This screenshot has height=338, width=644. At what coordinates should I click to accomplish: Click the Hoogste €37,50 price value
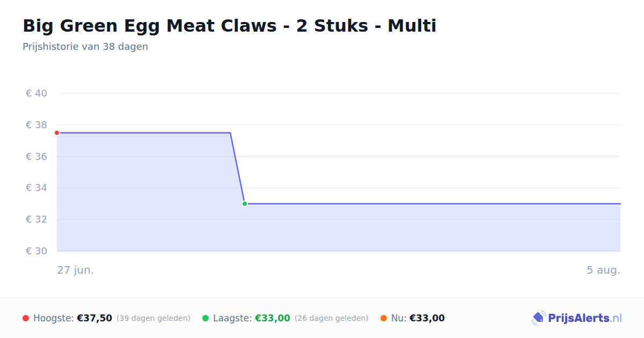[94, 318]
